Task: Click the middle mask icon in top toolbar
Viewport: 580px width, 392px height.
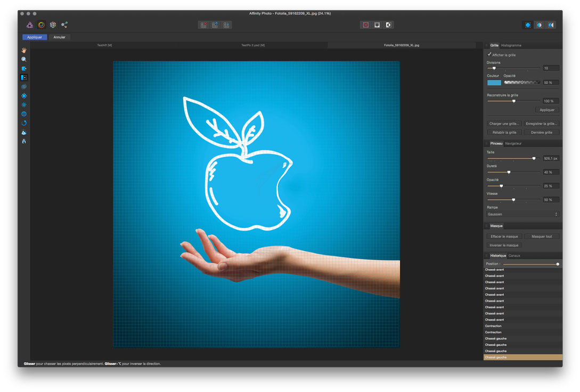Action: (377, 25)
